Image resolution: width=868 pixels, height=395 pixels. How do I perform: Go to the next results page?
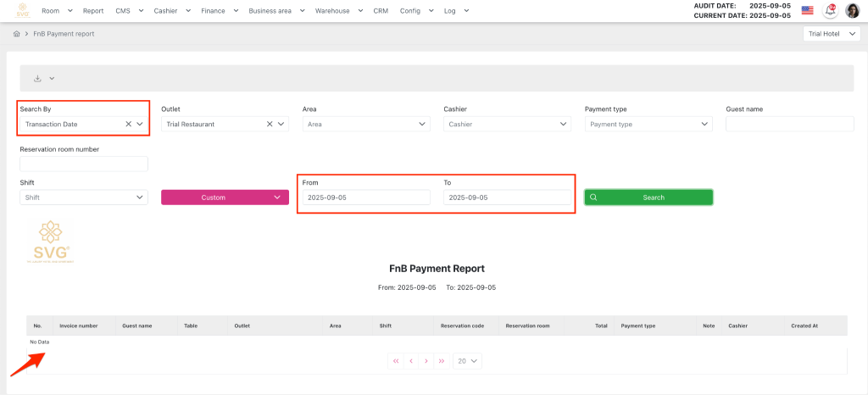pyautogui.click(x=426, y=361)
